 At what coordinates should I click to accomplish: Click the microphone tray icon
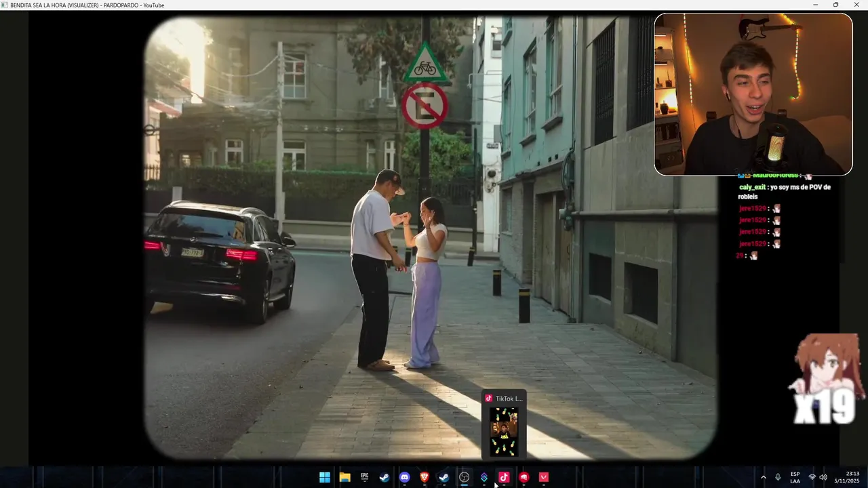pos(778,477)
